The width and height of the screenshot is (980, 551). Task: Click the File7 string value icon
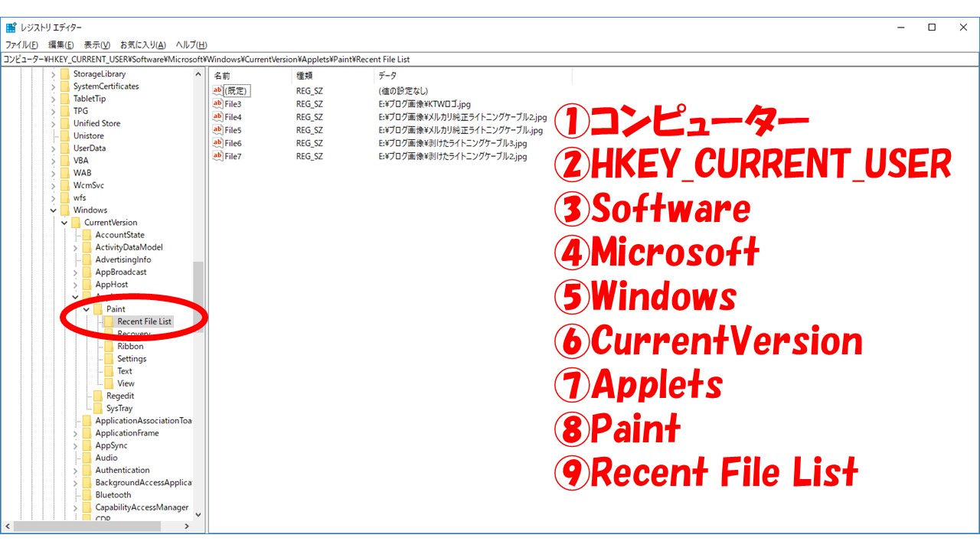pyautogui.click(x=217, y=156)
